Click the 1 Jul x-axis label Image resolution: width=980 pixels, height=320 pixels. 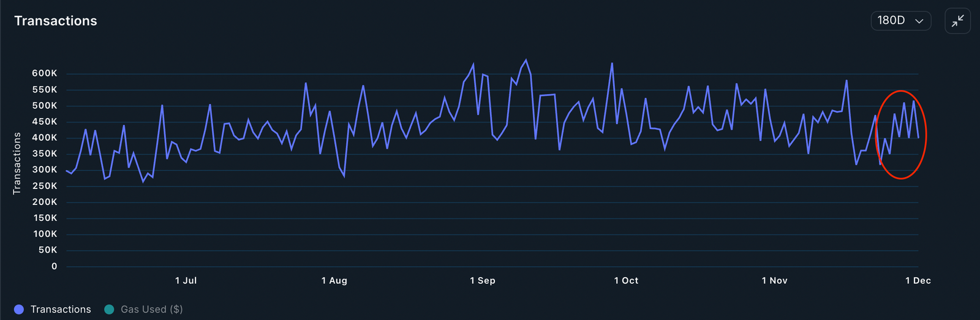click(186, 281)
